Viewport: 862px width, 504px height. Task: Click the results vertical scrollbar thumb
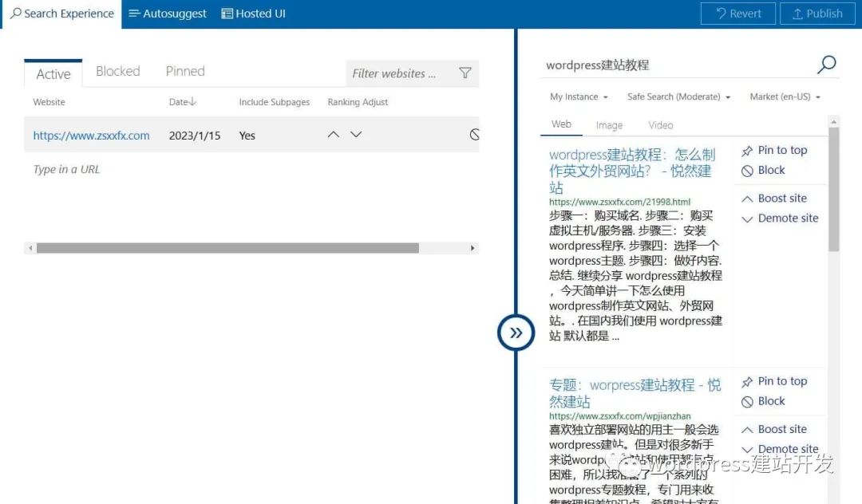834,190
